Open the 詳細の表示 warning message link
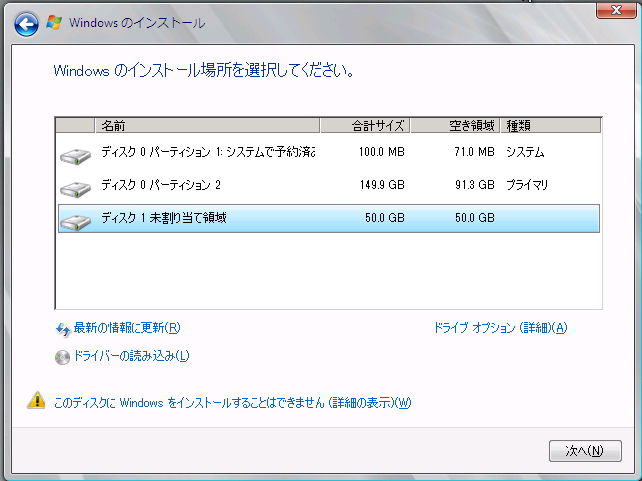Image resolution: width=642 pixels, height=481 pixels. (232, 403)
